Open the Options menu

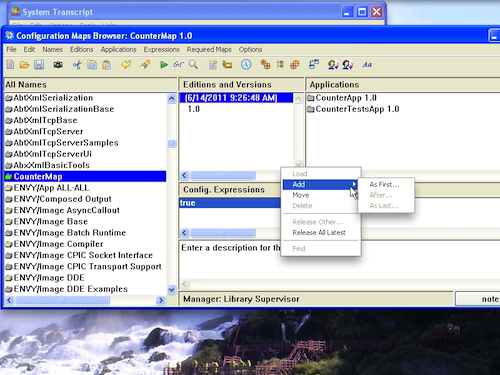[250, 49]
